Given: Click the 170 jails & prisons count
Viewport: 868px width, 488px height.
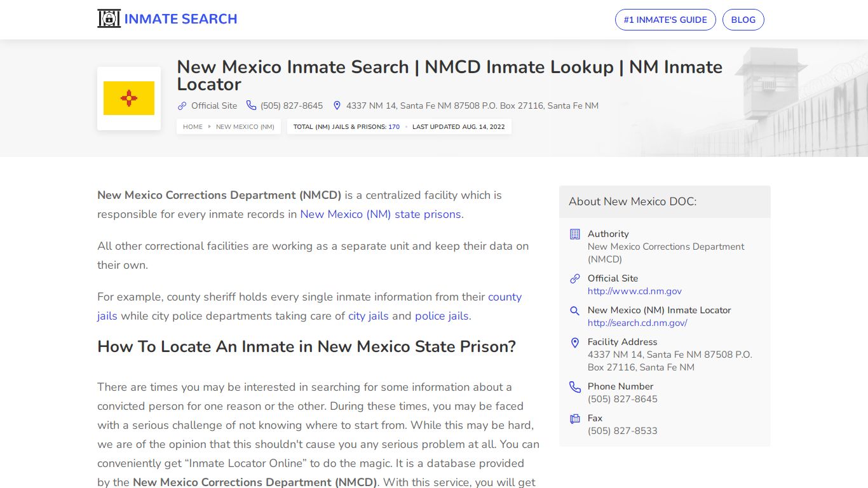Looking at the screenshot, I should (394, 127).
